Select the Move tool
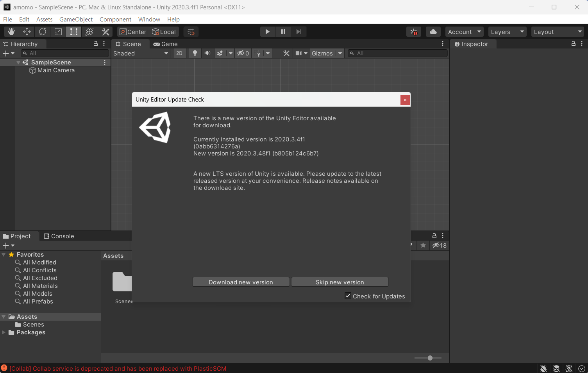This screenshot has height=373, width=588. [x=27, y=32]
